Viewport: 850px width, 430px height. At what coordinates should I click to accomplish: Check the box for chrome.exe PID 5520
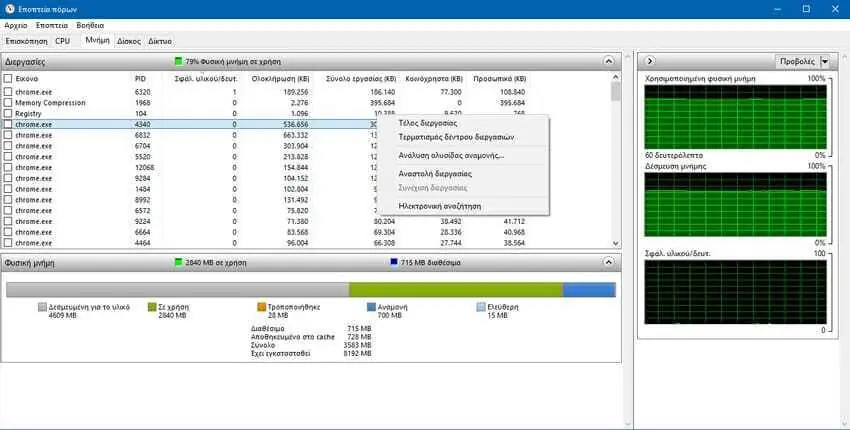(x=8, y=157)
